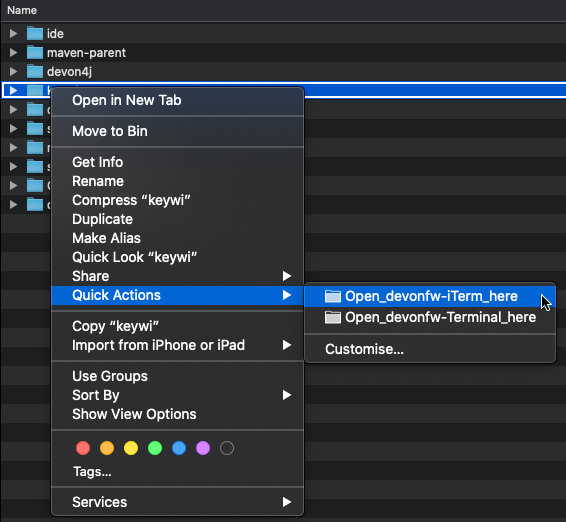Choose Get Info from context menu
The height and width of the screenshot is (522, 566).
[177, 162]
